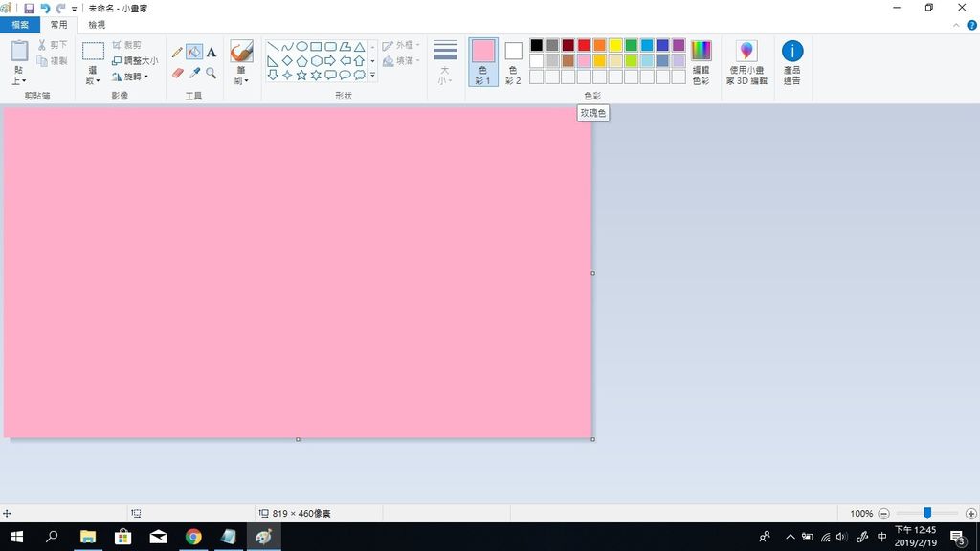Screen dimensions: 980x551
Task: Switch to the 檢視 view tab
Action: (x=97, y=25)
